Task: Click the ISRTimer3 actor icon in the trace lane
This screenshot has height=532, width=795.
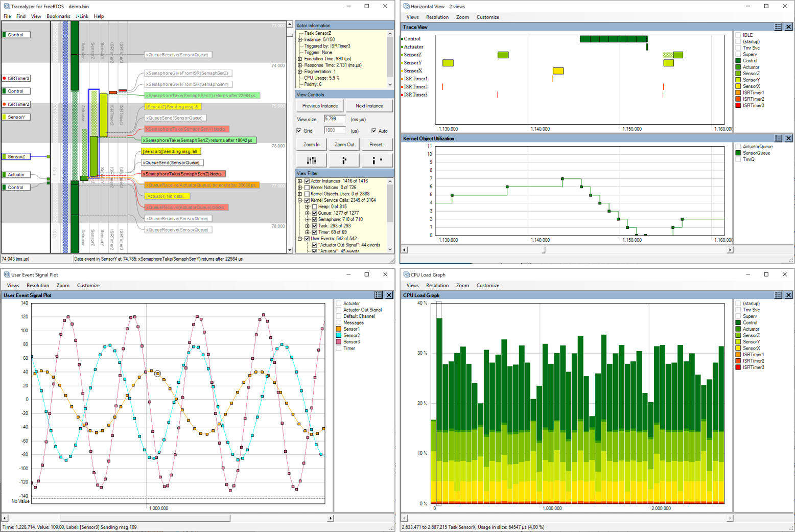Action: coord(5,78)
